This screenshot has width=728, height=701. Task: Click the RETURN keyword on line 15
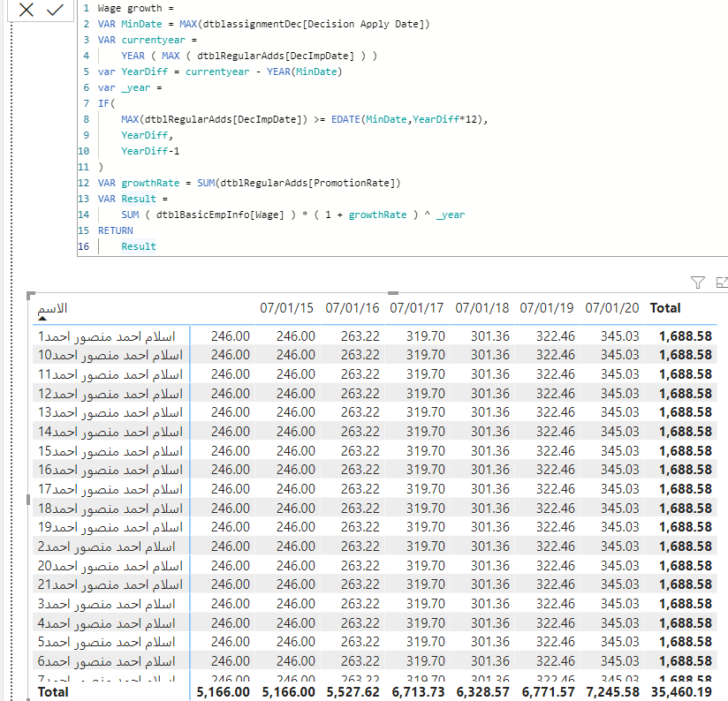[x=115, y=230]
